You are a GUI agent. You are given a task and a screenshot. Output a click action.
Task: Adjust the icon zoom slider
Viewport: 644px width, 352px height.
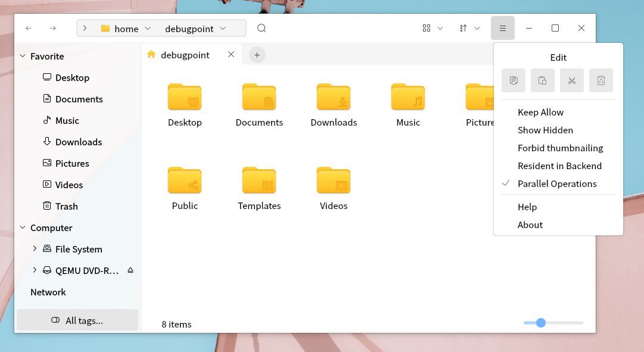tap(541, 323)
